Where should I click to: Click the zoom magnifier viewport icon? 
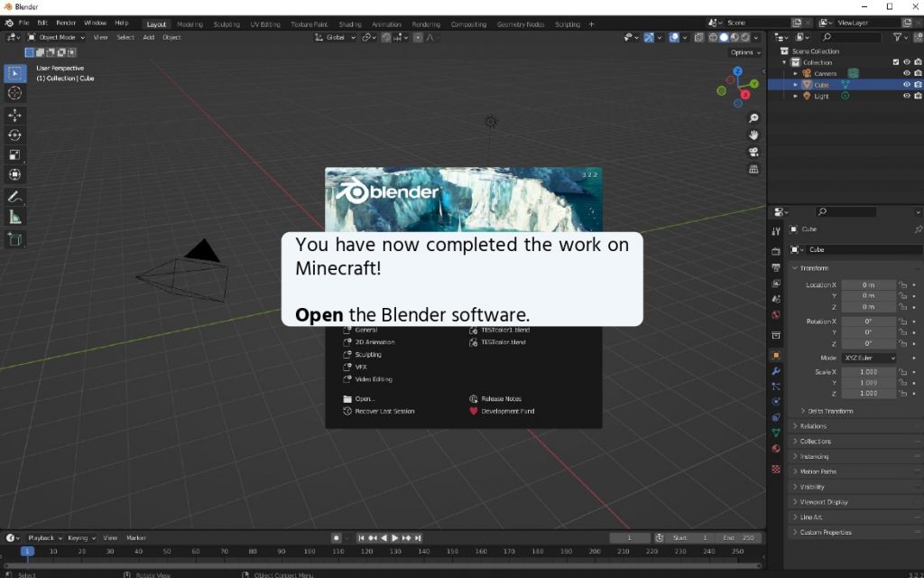click(753, 118)
